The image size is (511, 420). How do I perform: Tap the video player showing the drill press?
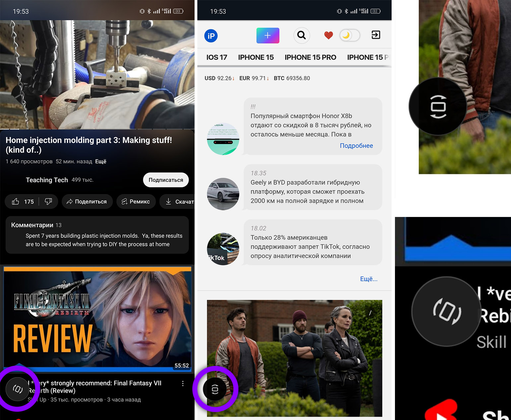(x=97, y=75)
